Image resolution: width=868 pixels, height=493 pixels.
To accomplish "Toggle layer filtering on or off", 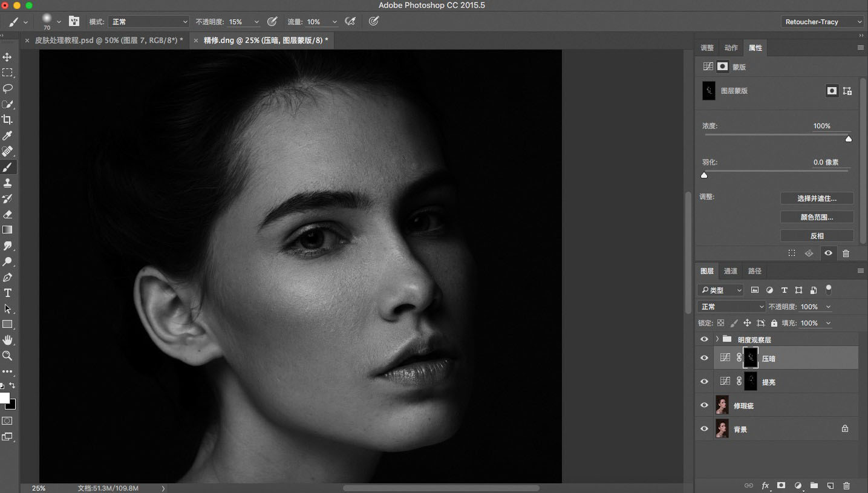I will point(829,290).
